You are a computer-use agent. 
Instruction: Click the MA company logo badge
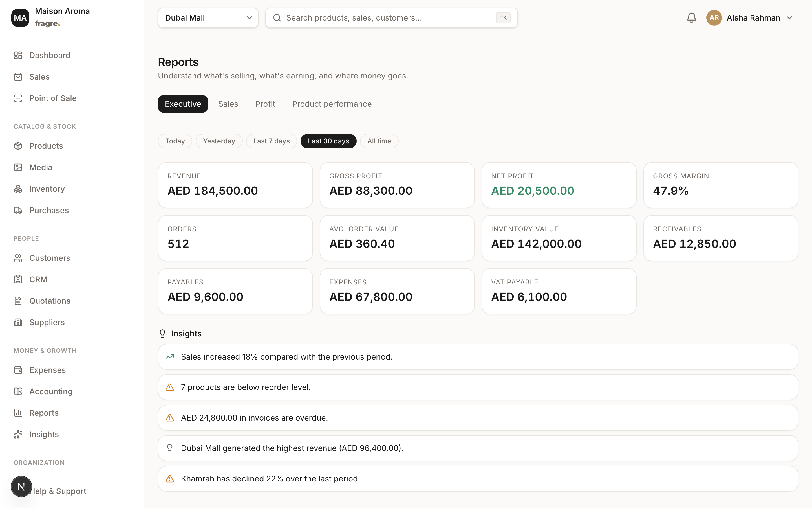[x=20, y=18]
